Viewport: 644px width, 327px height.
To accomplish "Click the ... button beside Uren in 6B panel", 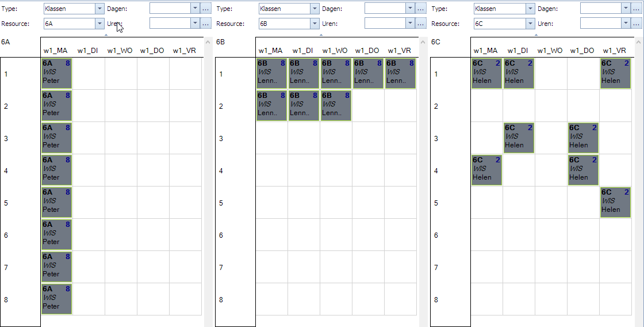I will (x=420, y=24).
